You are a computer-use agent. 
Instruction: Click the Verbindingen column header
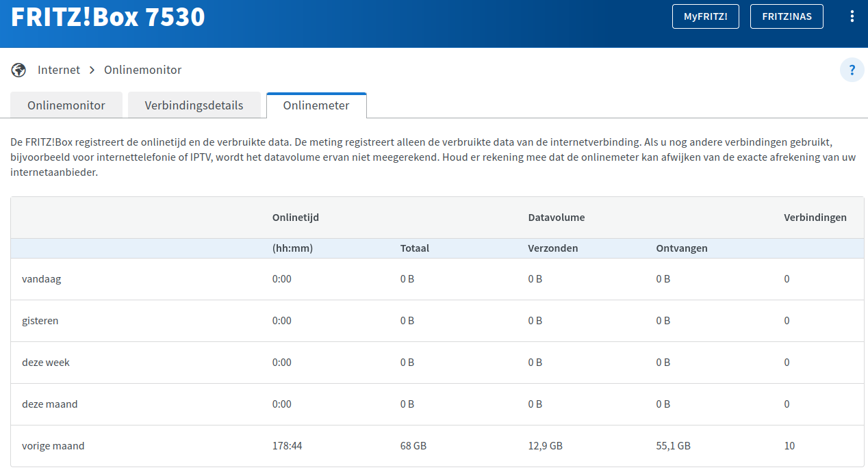(x=815, y=218)
